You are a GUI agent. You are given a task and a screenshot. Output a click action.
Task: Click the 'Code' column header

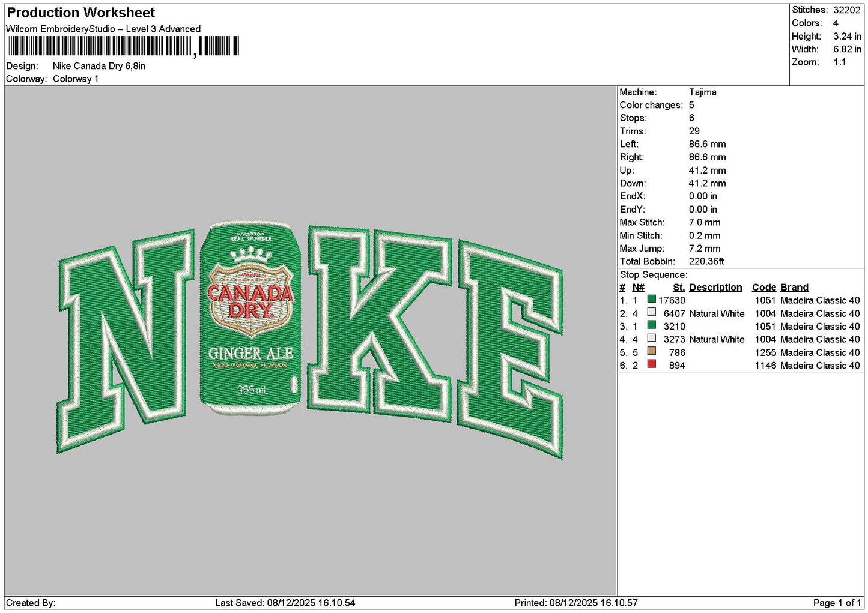(764, 288)
